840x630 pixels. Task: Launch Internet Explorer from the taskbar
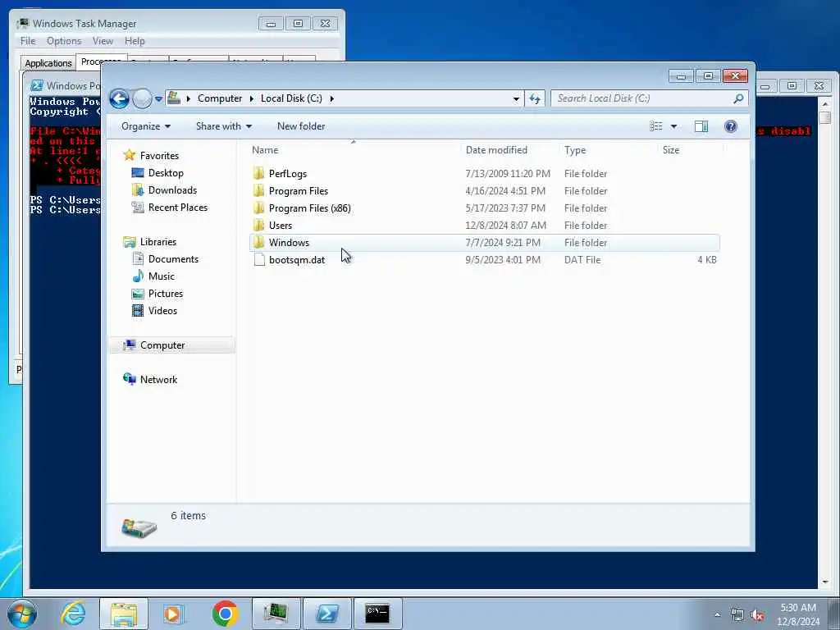pos(73,614)
